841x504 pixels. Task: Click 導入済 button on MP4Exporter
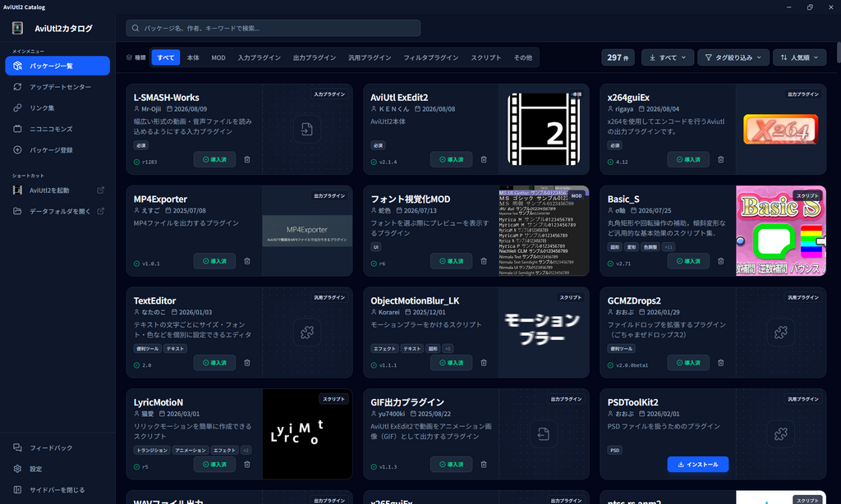[214, 261]
